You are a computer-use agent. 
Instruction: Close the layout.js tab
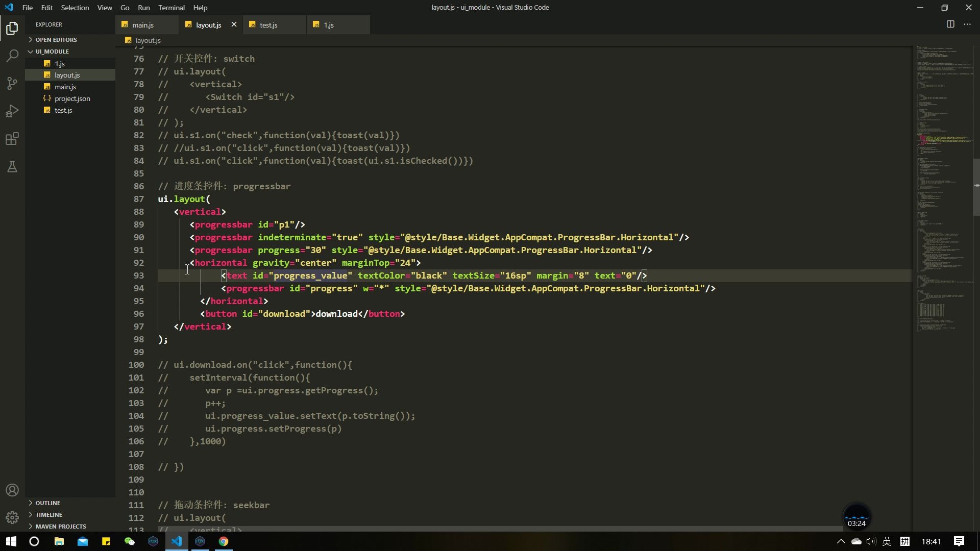(234, 24)
